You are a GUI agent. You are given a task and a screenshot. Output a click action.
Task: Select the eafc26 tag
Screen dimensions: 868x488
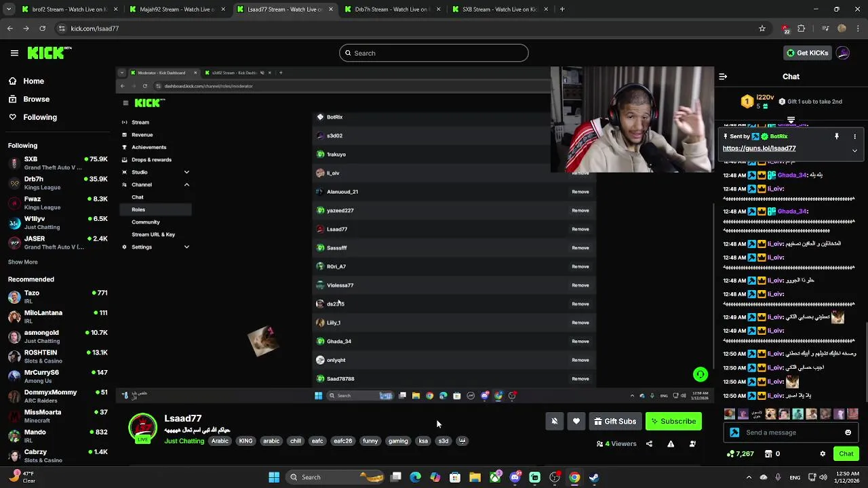point(342,441)
